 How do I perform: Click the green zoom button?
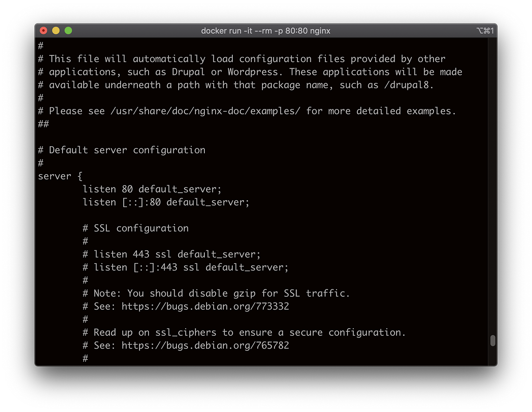[x=68, y=30]
